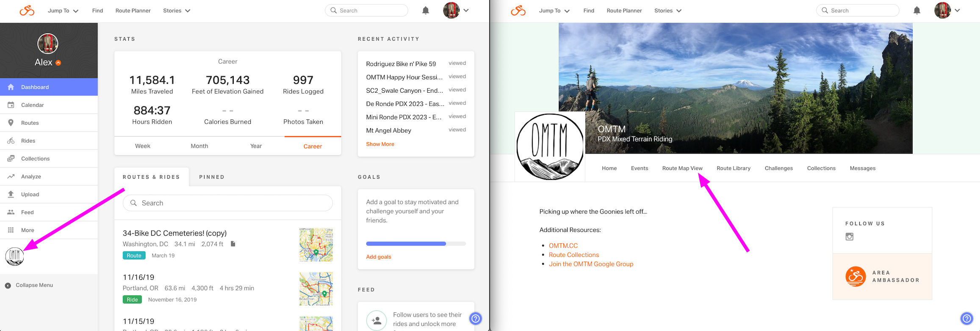
Task: Switch stats to Week
Action: click(x=143, y=146)
